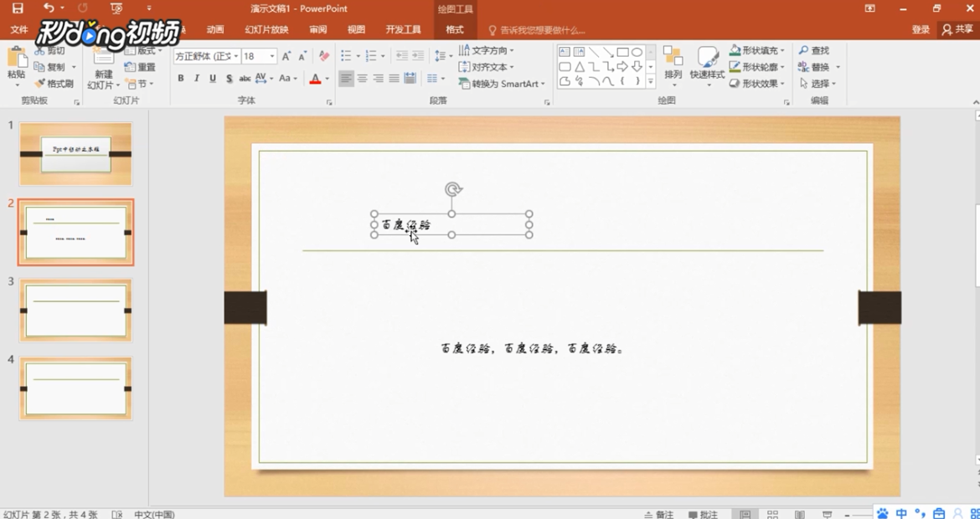Screen dimensions: 980x519
Task: Decrease font size with the small A
Action: coord(302,56)
